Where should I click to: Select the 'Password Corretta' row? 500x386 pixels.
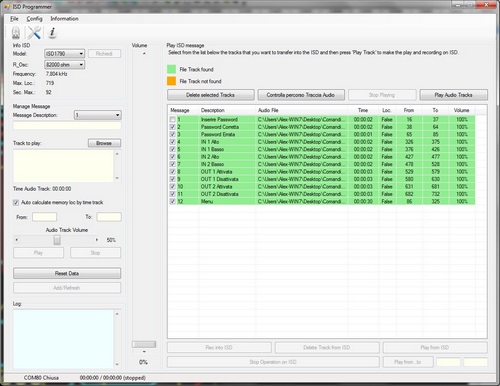(322, 127)
